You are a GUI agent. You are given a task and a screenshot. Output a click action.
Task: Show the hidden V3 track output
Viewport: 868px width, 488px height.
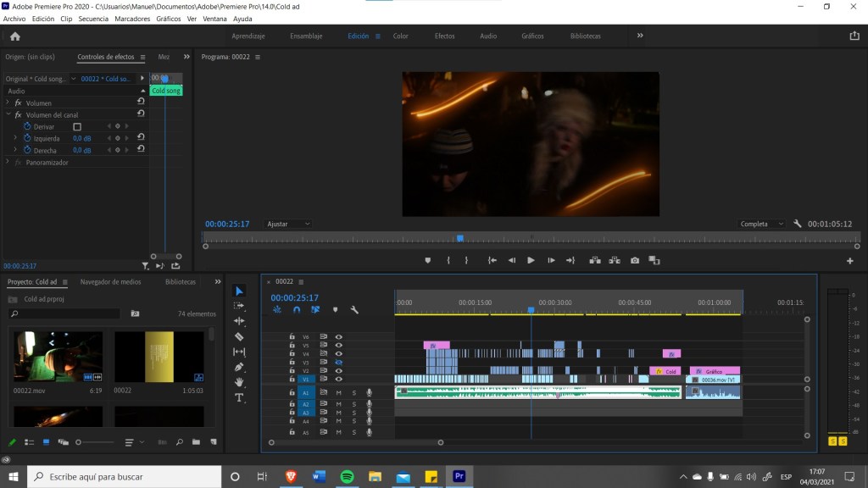(338, 363)
